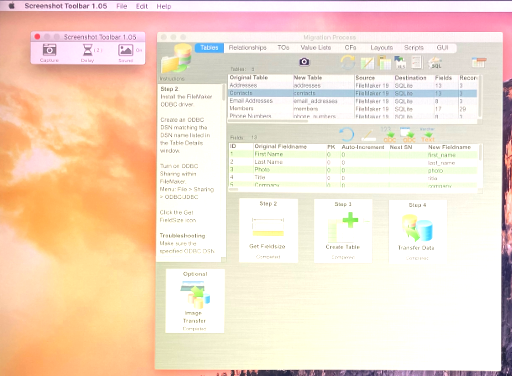Click the Capture camera icon in Screenshot Toolbar

[x=49, y=50]
